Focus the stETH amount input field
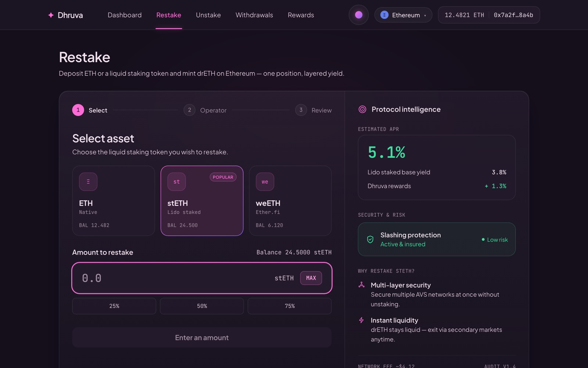The image size is (588, 368). (x=202, y=278)
